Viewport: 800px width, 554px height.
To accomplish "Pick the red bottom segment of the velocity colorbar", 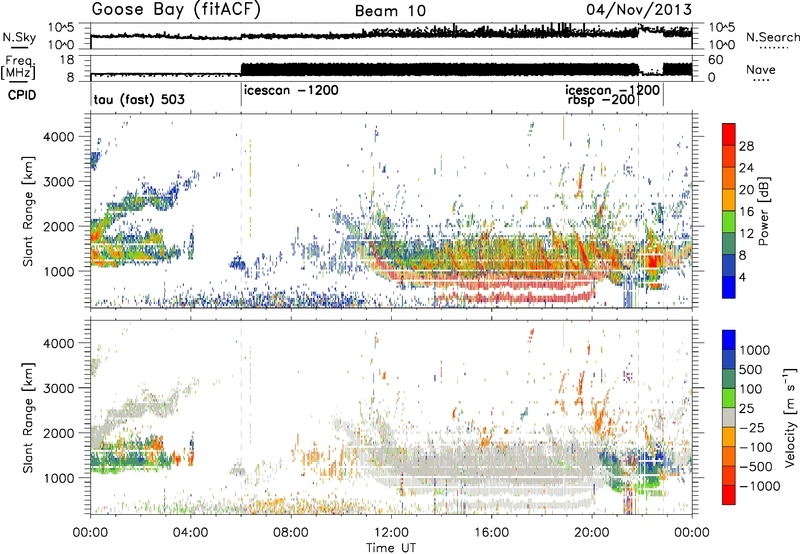I will 729,495.
